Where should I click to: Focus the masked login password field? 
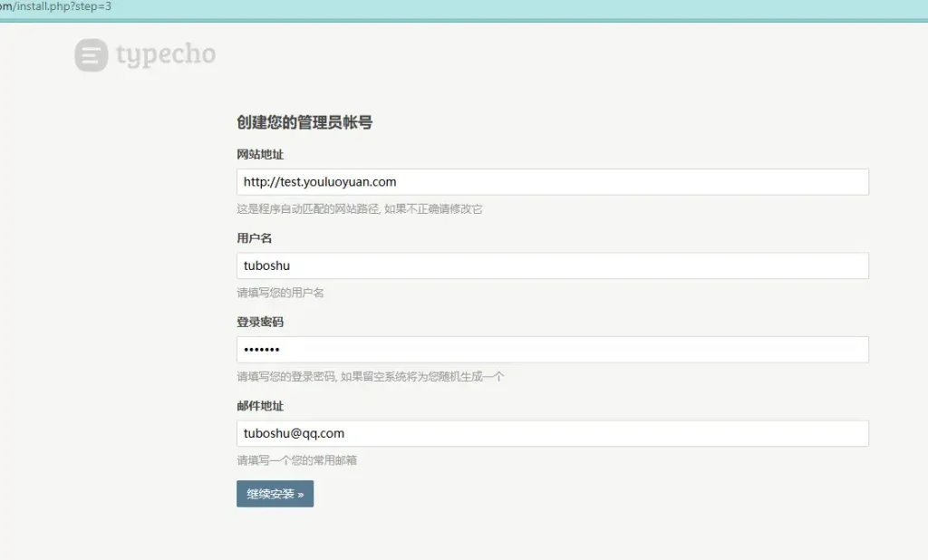click(x=552, y=350)
